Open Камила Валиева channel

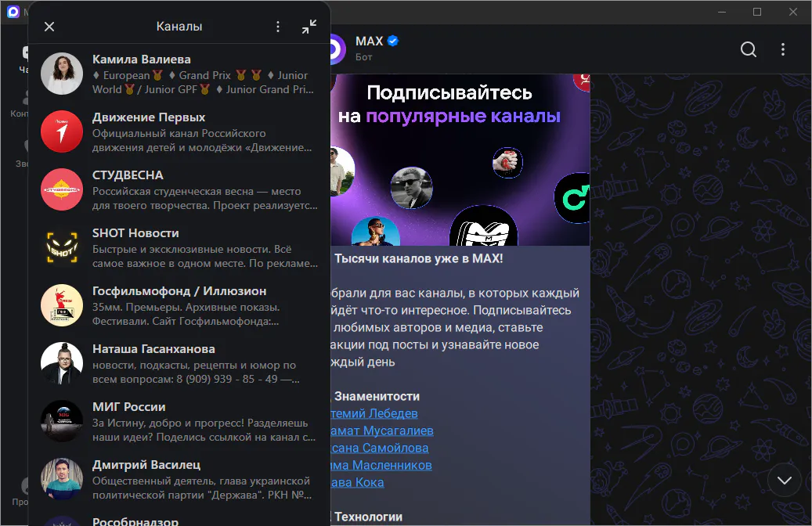coord(179,74)
